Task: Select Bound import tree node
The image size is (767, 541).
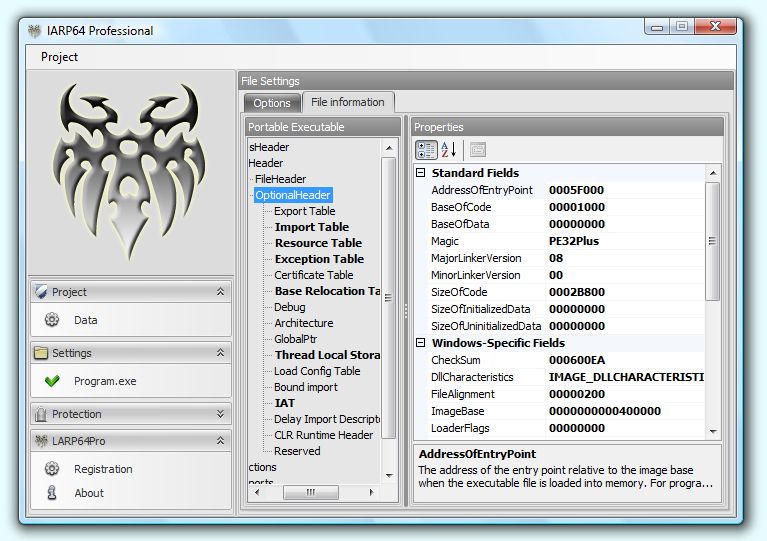Action: pos(306,387)
